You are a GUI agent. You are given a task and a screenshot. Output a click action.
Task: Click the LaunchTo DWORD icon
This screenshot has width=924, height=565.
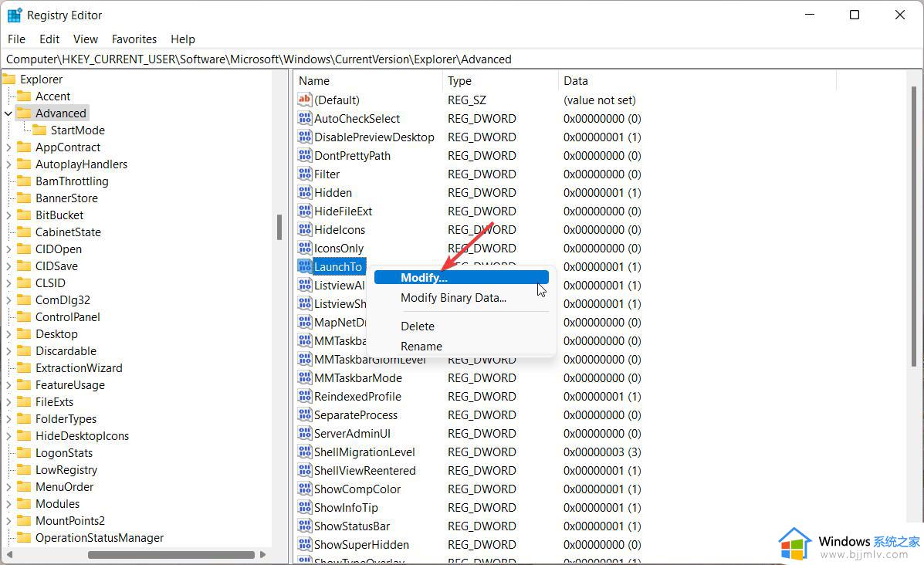click(x=305, y=266)
